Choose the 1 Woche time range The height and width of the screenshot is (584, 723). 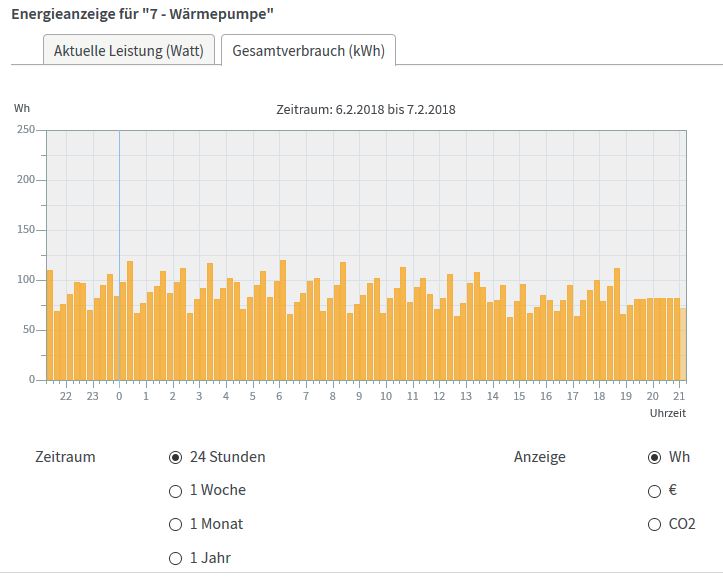176,491
